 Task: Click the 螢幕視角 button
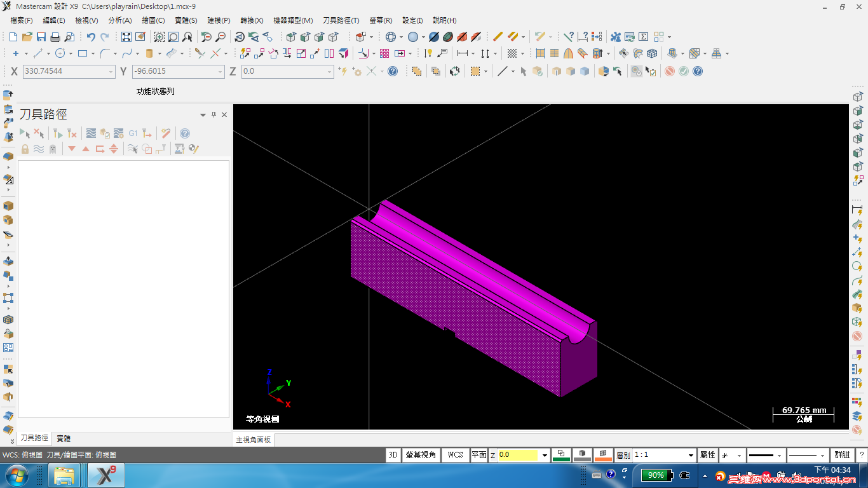(421, 455)
